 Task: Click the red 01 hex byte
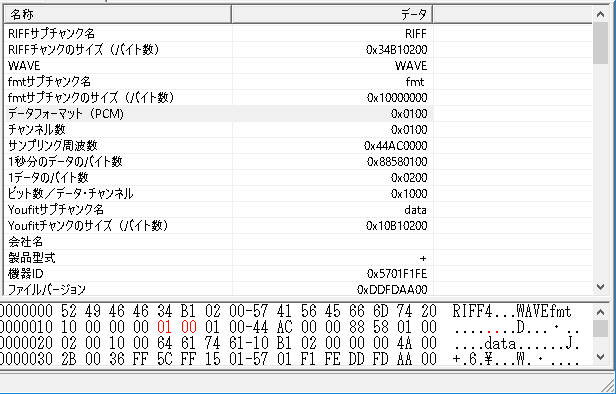165,327
